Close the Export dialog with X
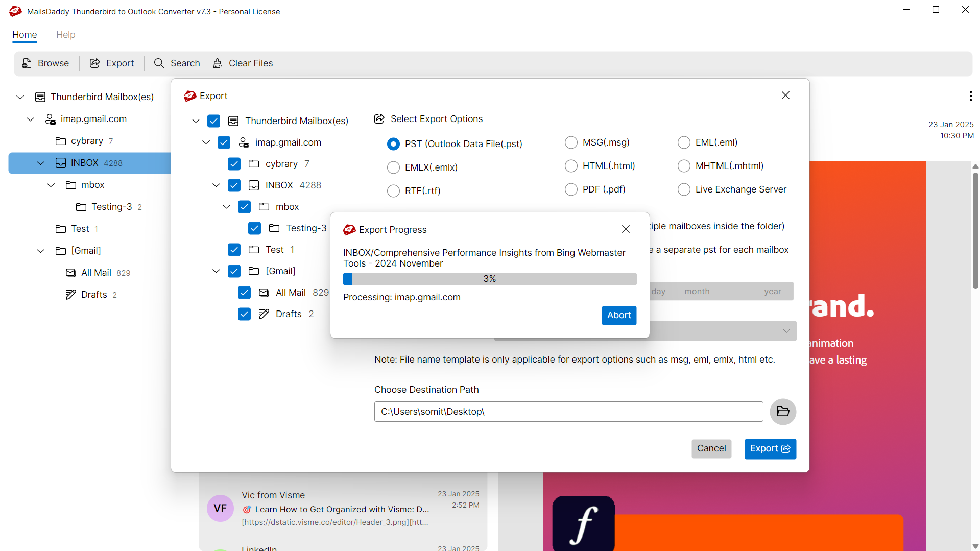Viewport: 980px width, 551px height. coord(785,95)
